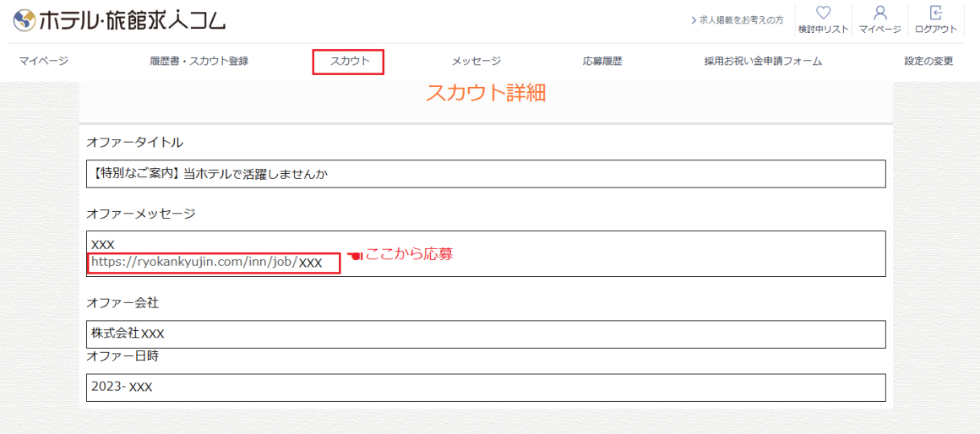Image resolution: width=980 pixels, height=434 pixels.
Task: Select マイページ in the navigation bar
Action: (43, 61)
